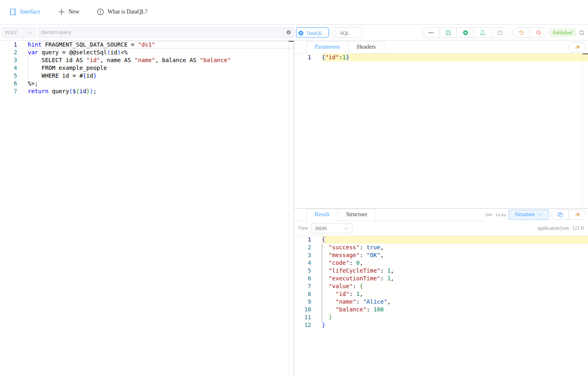The image size is (588, 376).
Task: Copy the result with the copy icon
Action: click(560, 215)
